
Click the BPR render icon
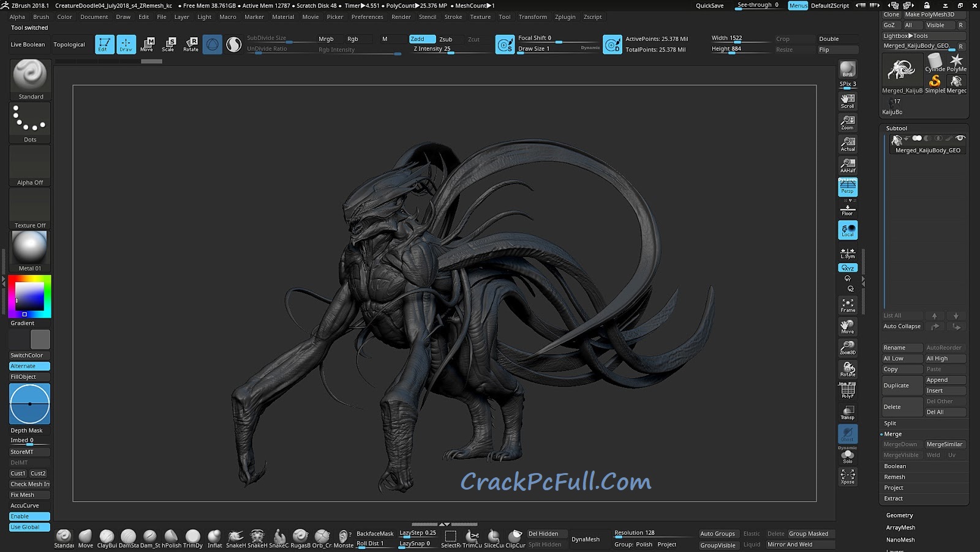click(x=848, y=69)
